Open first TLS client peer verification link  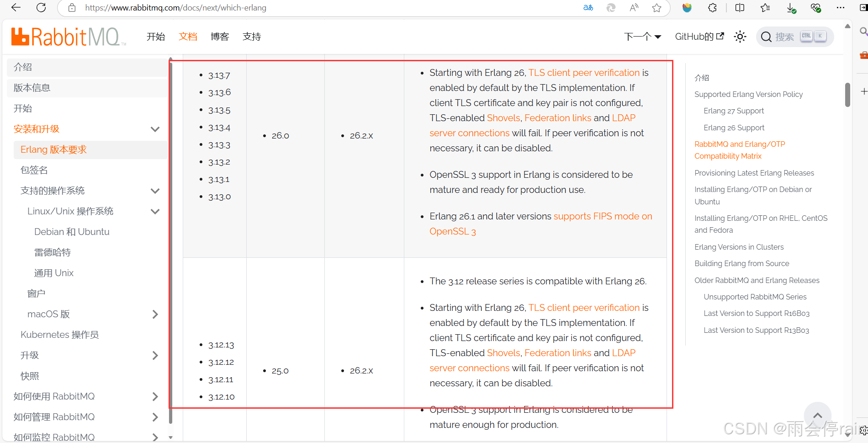click(x=584, y=73)
